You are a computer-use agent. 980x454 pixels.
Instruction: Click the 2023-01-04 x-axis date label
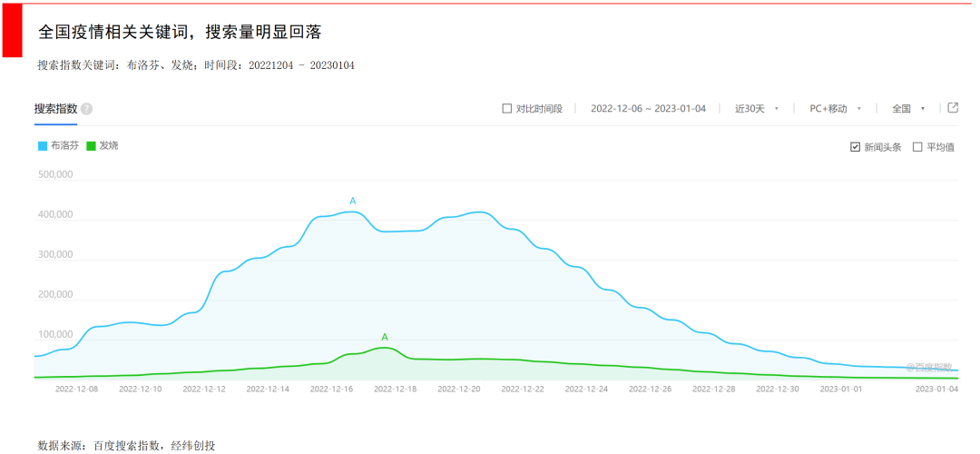tap(936, 389)
